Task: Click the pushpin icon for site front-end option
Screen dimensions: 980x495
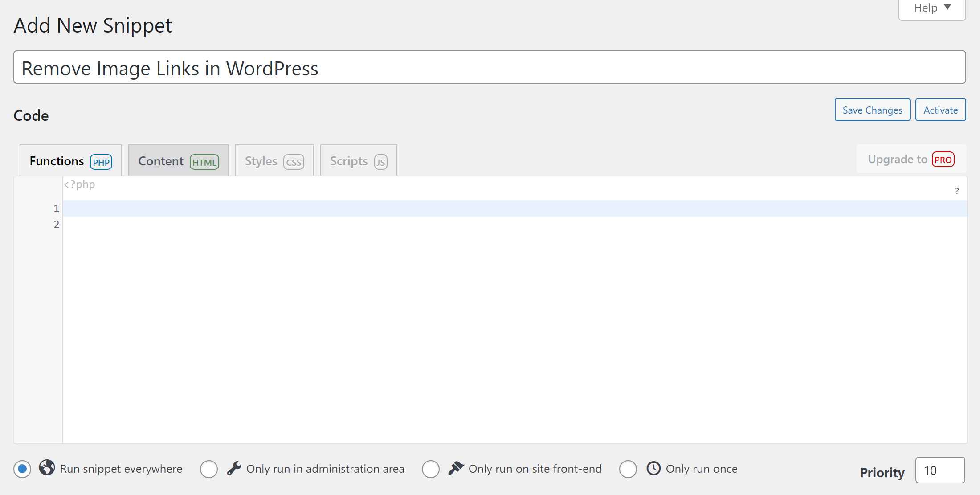Action: [x=456, y=468]
